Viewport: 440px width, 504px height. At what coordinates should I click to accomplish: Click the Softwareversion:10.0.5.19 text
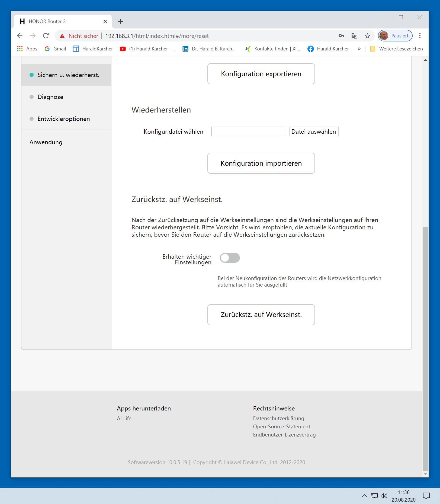[158, 462]
